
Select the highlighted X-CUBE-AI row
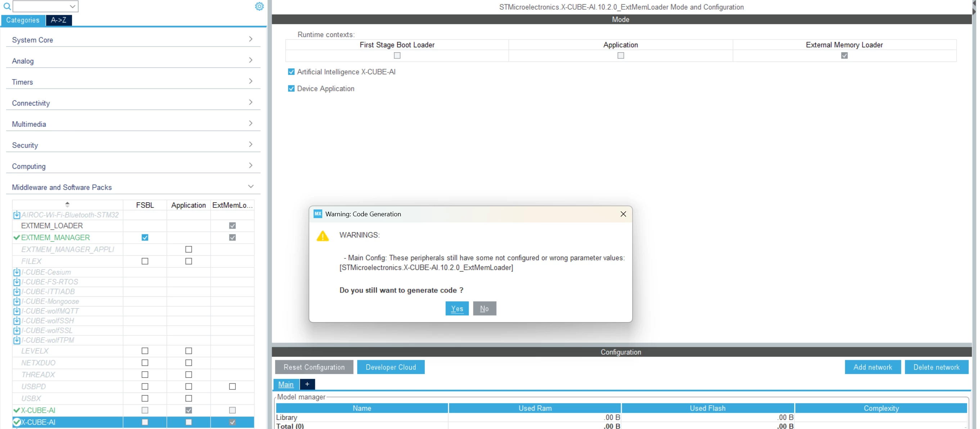(133, 422)
